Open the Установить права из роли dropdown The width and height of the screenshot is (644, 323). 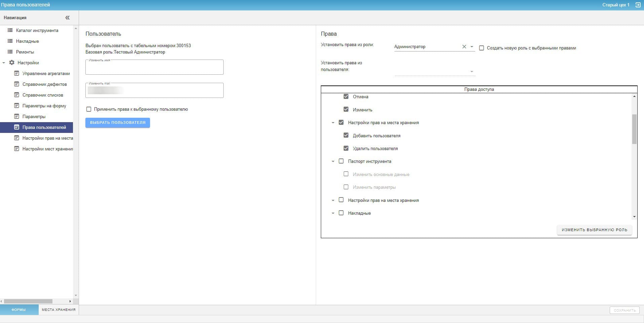point(471,47)
